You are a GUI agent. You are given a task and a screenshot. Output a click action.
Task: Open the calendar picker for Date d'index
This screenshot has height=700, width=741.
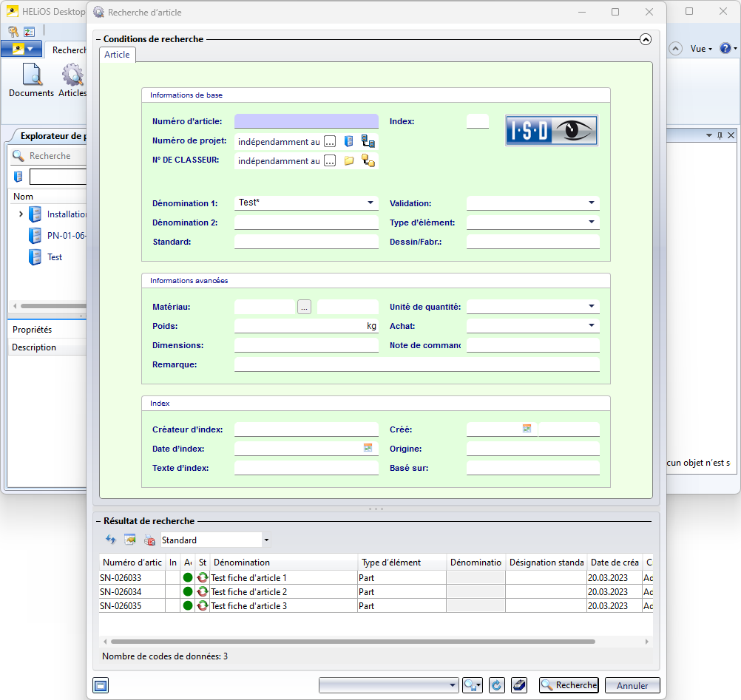coord(368,448)
